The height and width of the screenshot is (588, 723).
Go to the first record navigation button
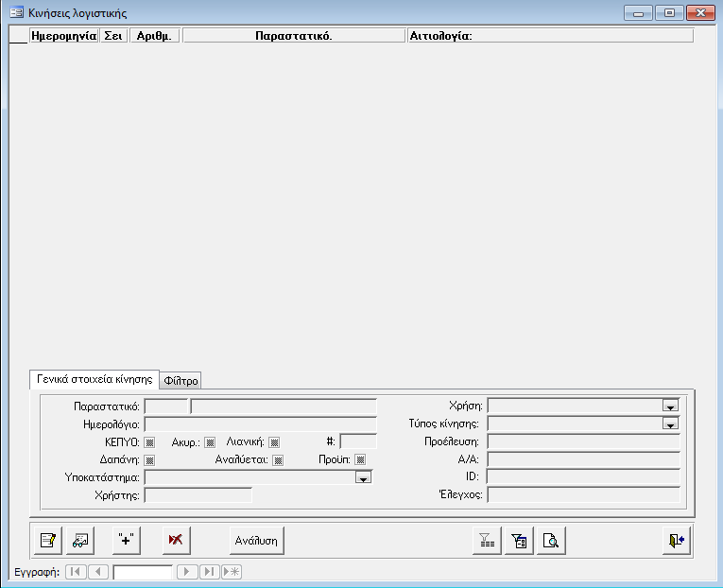point(75,572)
